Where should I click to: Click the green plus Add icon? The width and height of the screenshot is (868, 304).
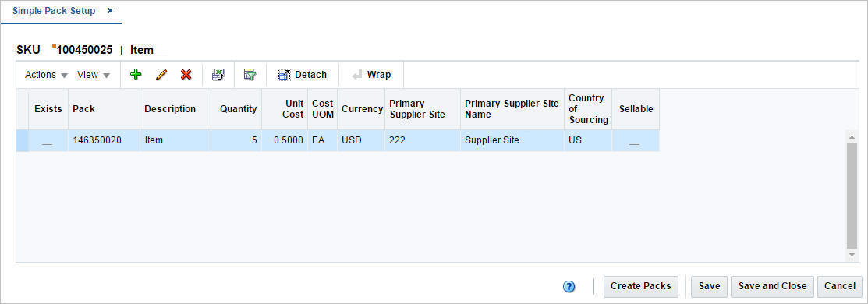pyautogui.click(x=136, y=74)
